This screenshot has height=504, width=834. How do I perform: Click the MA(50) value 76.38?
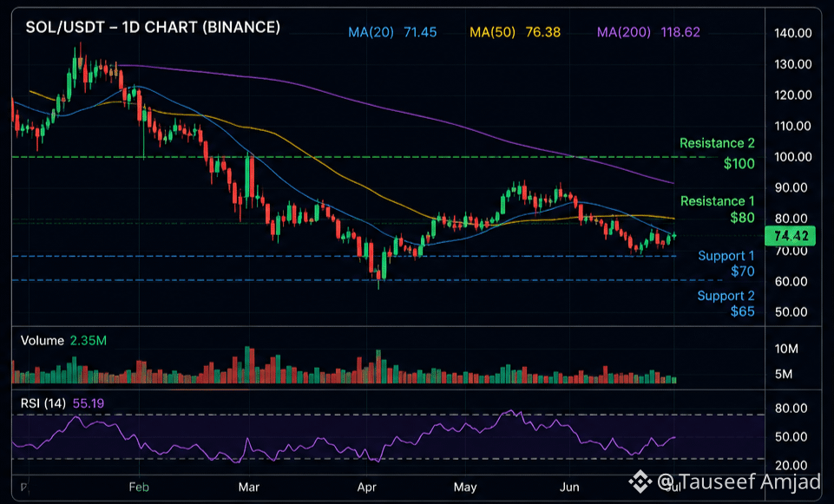(543, 32)
